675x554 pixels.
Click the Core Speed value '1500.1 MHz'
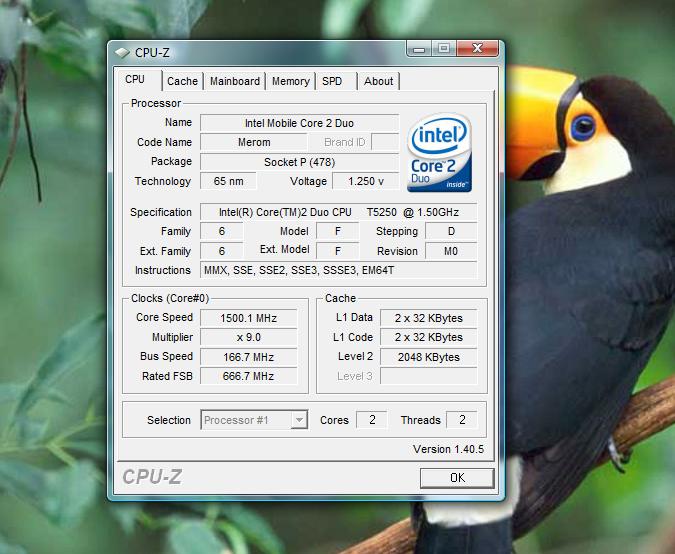[248, 318]
